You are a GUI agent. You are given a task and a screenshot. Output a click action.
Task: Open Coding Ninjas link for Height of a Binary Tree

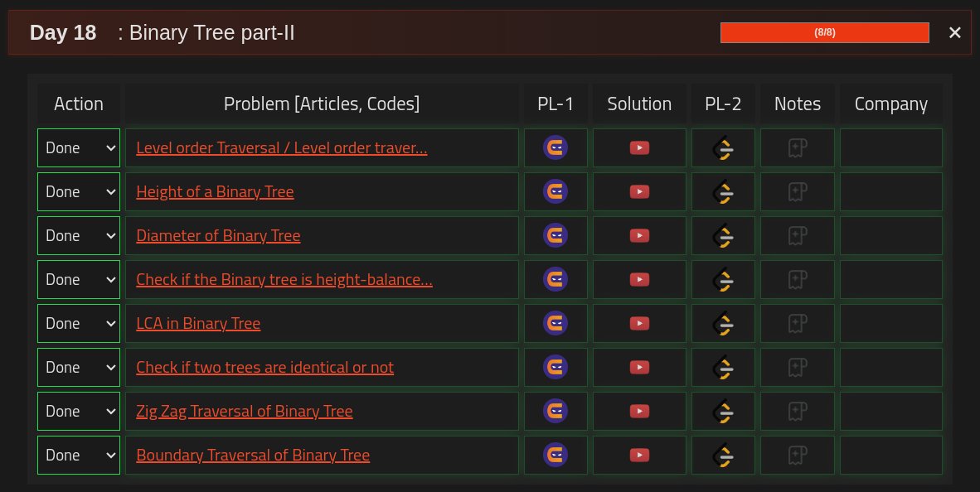coord(555,191)
